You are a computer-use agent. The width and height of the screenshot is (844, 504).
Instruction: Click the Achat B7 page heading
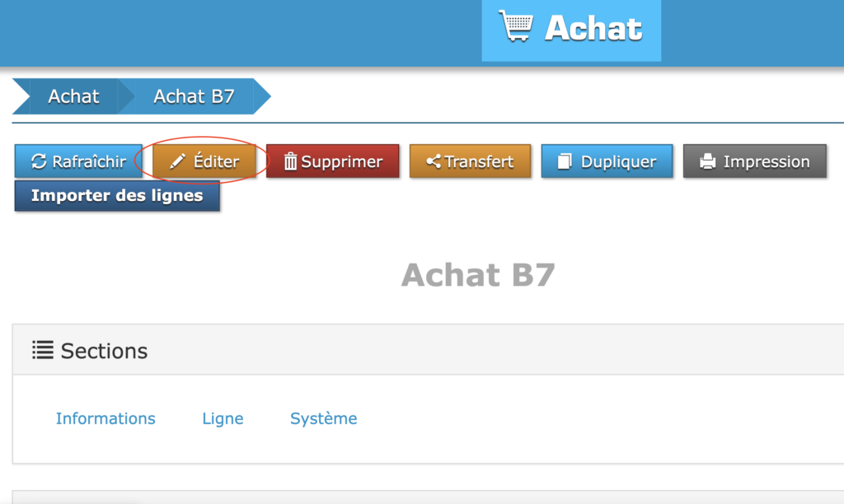coord(478,274)
